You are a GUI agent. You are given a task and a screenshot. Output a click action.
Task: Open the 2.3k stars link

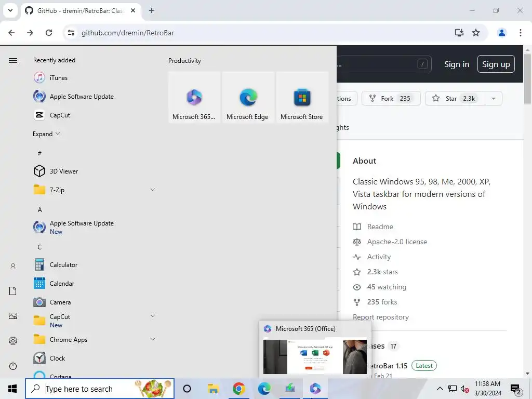[x=382, y=272]
